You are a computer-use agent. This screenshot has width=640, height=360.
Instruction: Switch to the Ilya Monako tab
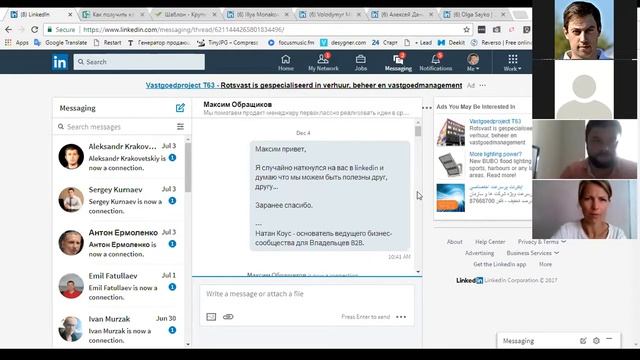(258, 14)
